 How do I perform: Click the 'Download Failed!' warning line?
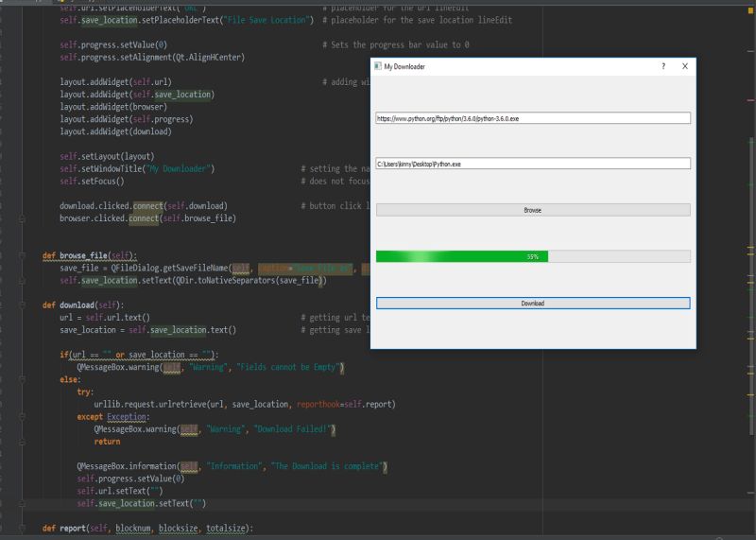215,429
